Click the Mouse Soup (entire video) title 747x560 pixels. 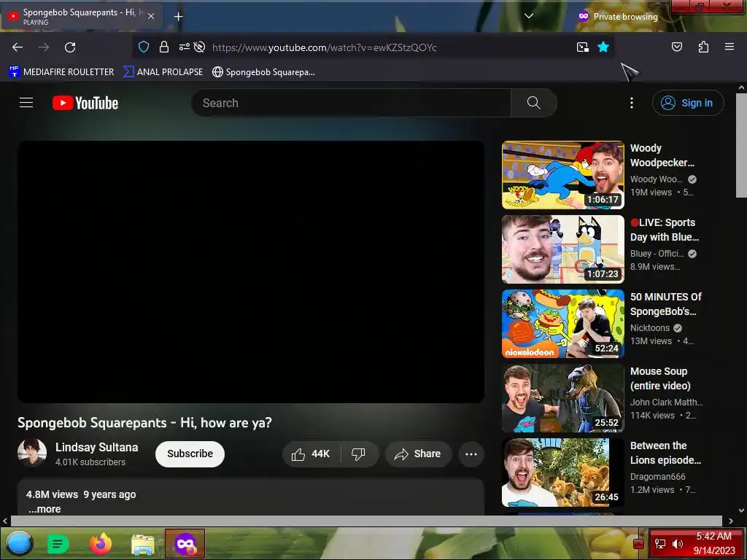click(x=660, y=378)
